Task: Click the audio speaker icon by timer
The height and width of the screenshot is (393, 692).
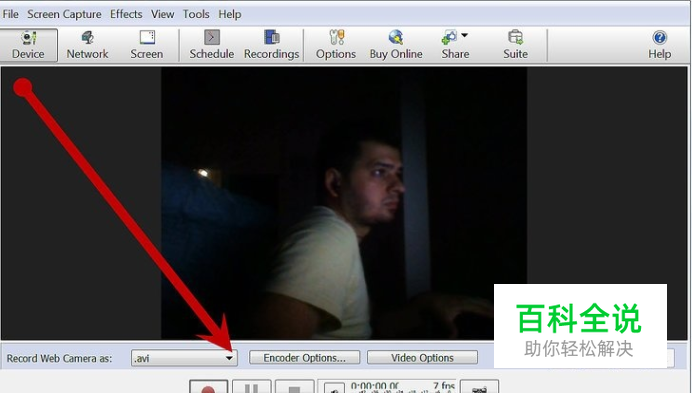Action: tap(334, 389)
